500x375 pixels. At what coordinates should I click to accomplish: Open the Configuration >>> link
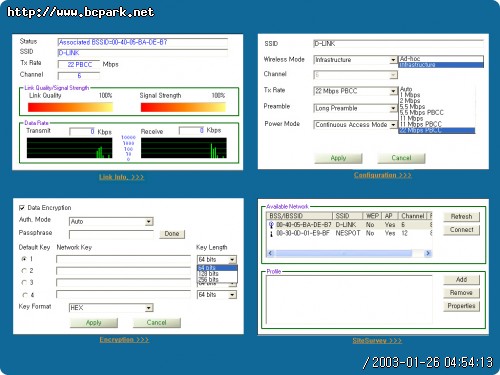pyautogui.click(x=382, y=175)
